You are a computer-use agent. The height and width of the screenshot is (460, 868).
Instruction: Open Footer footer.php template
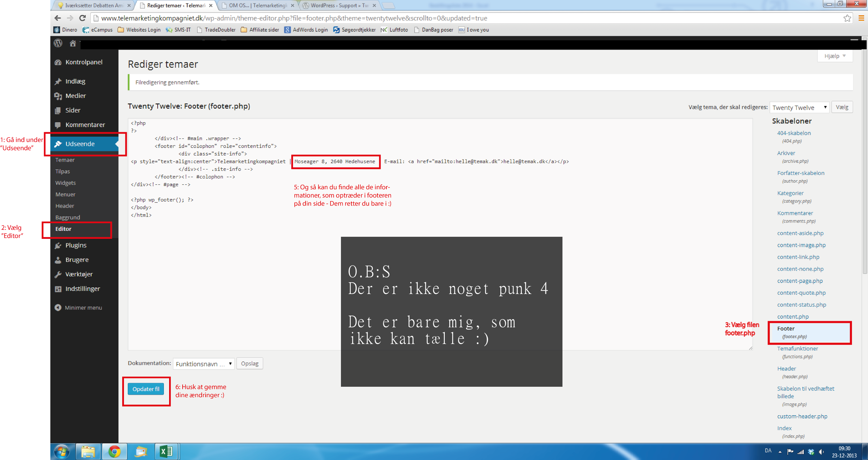786,328
